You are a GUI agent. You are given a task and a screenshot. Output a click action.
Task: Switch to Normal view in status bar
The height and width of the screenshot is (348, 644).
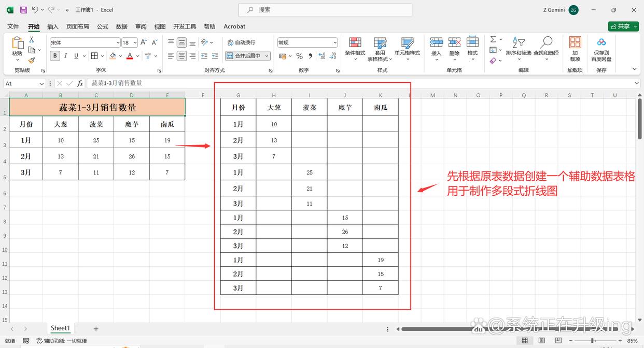pos(525,341)
